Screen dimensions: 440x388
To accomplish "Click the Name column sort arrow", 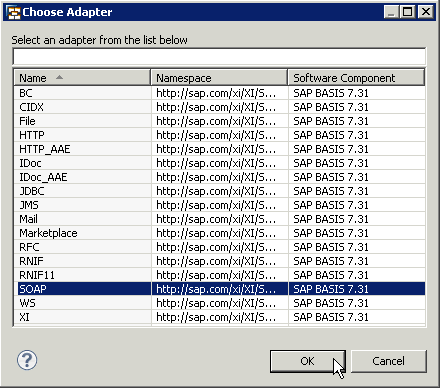I will click(x=59, y=77).
